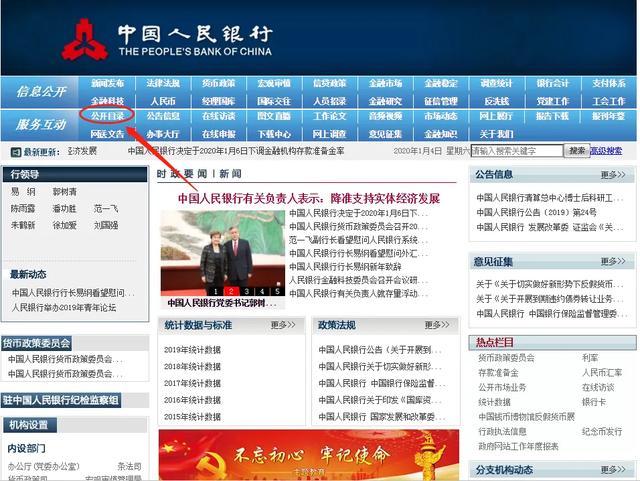
Task: Select 下载中心 in the navigation
Action: (x=274, y=134)
